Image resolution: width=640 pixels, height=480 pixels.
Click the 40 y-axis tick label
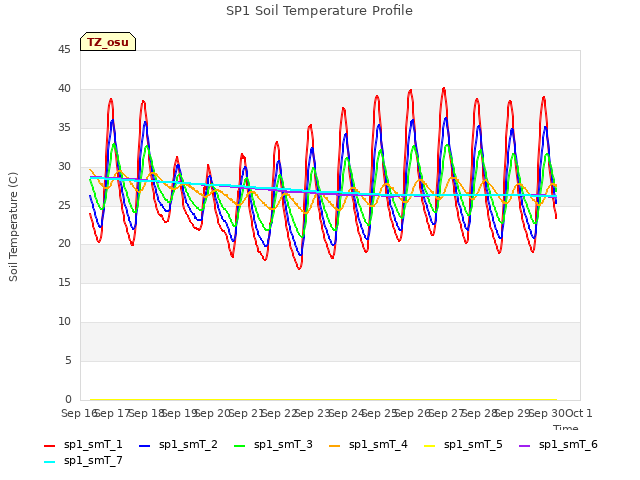64,89
